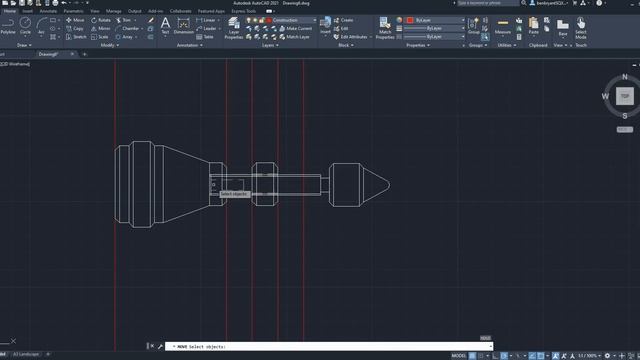
Task: Click the Group tool
Action: tap(473, 26)
